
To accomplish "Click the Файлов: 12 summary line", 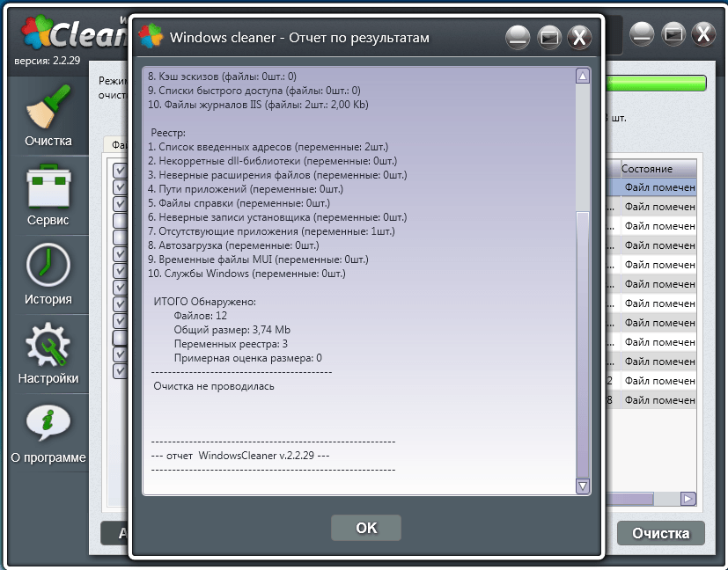I will tap(201, 316).
